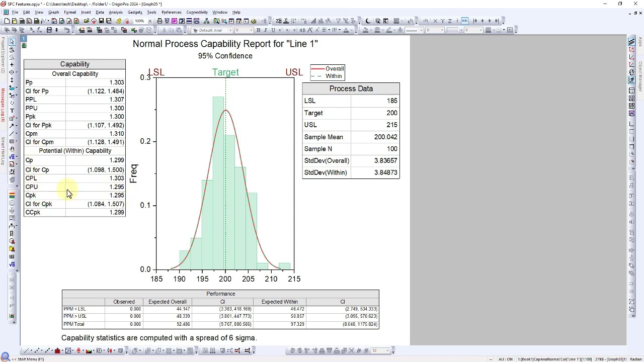Click the Fill Color bucket swatch
The image size is (644, 362).
[x=365, y=30]
